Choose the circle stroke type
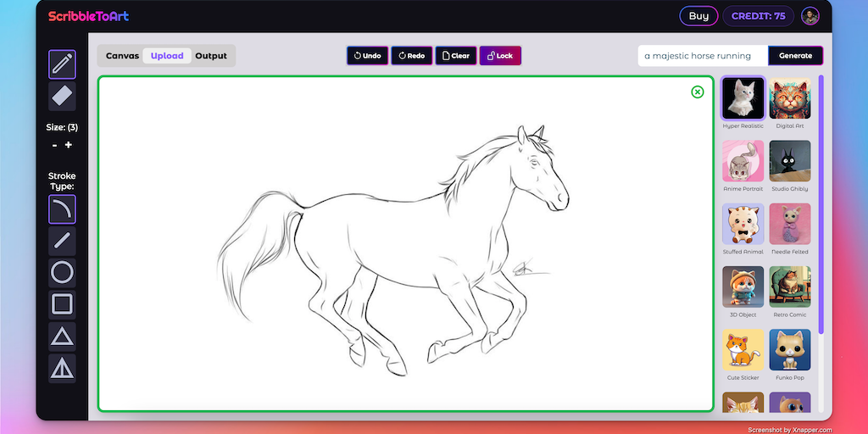This screenshot has height=434, width=868. [62, 273]
